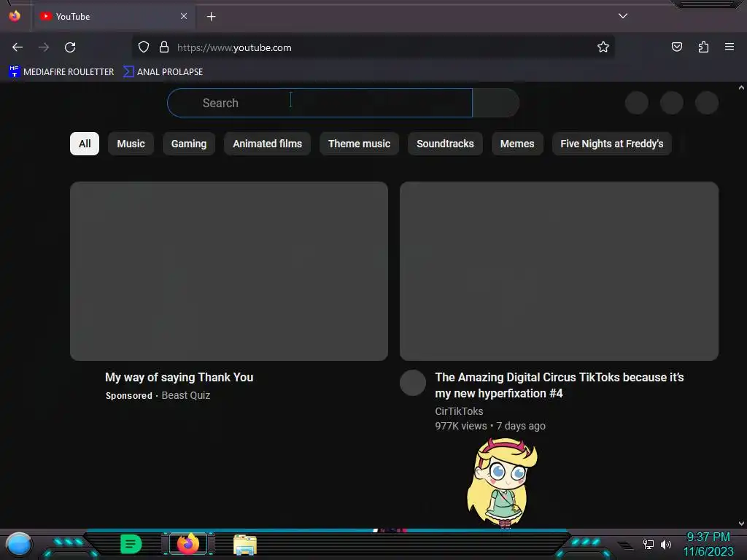This screenshot has height=560, width=747.
Task: Open the File Explorer taskbar icon
Action: coord(245,545)
